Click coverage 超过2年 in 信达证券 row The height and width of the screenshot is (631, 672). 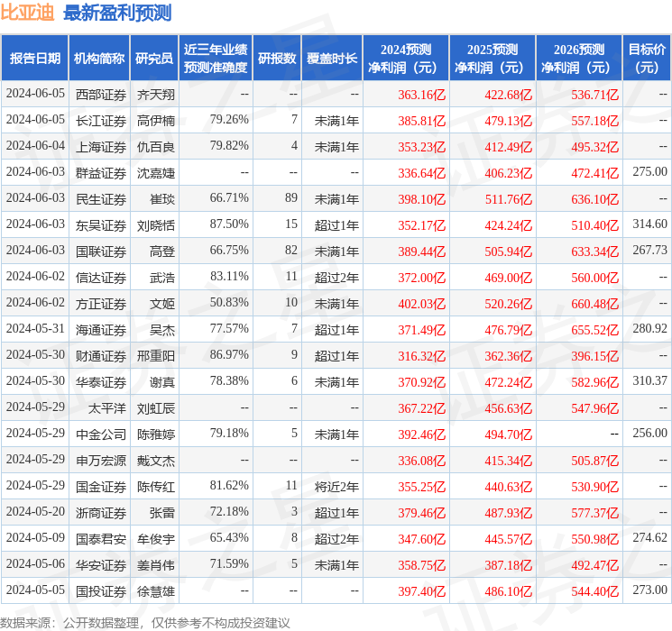[x=336, y=278]
